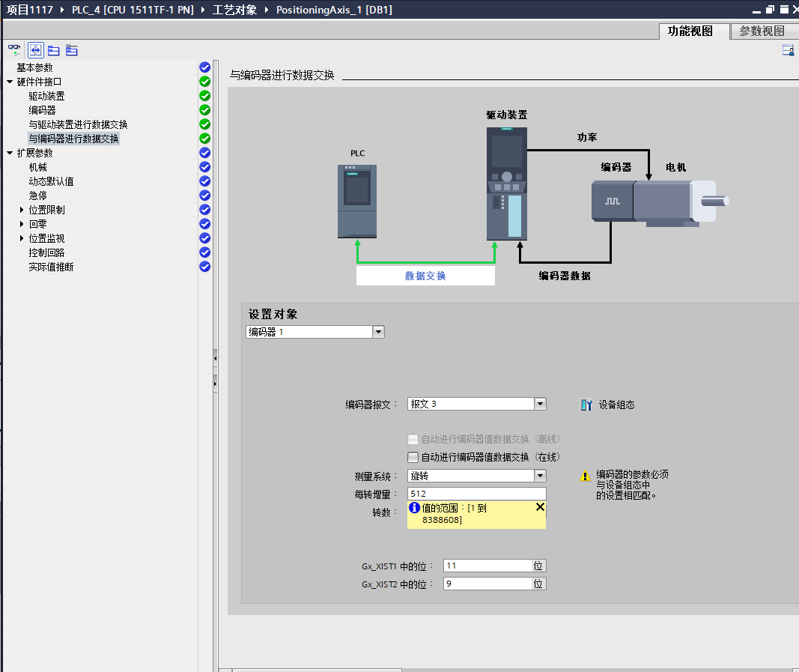
Task: Click the 设备组态 link
Action: [616, 405]
